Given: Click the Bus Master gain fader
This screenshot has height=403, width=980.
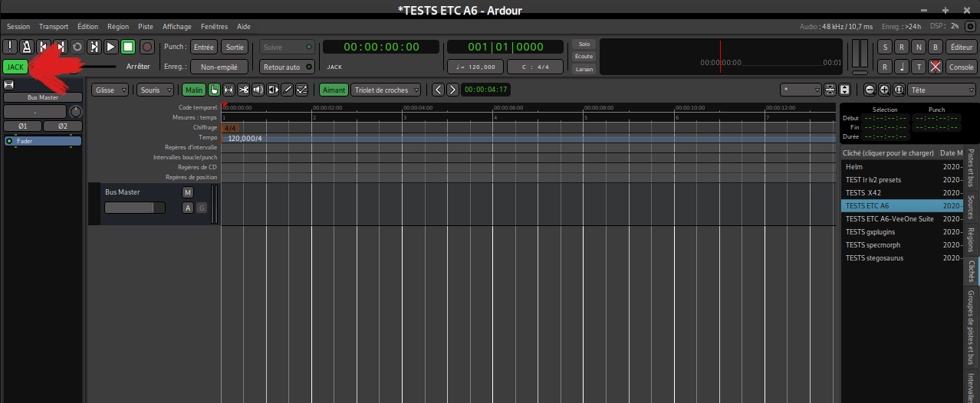Looking at the screenshot, I should (135, 208).
